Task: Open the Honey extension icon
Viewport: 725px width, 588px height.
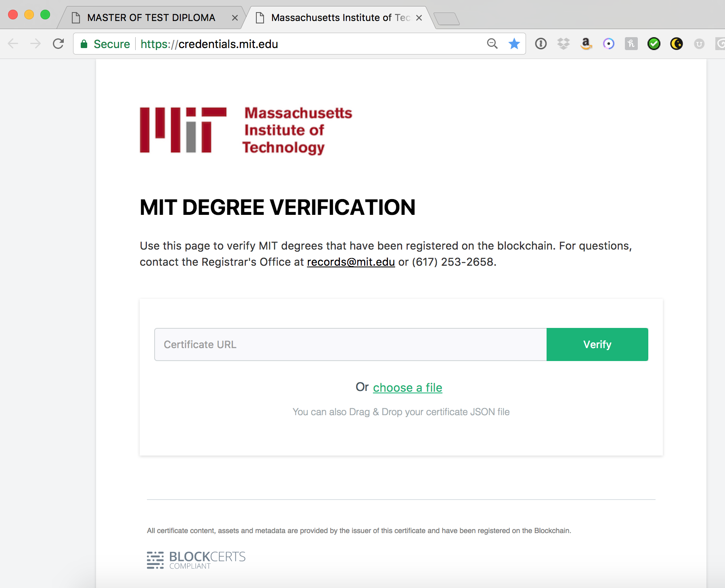Action: [x=631, y=44]
